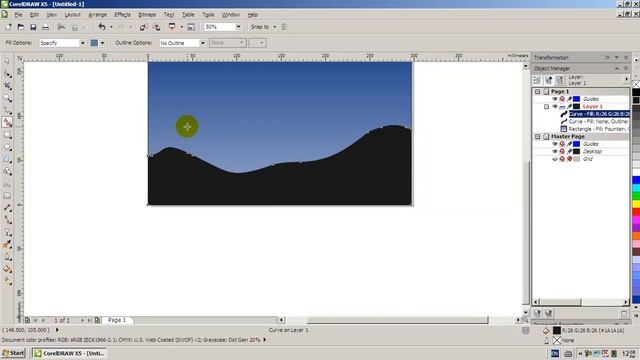
Task: Select the red swatch in color palette
Action: (x=636, y=212)
